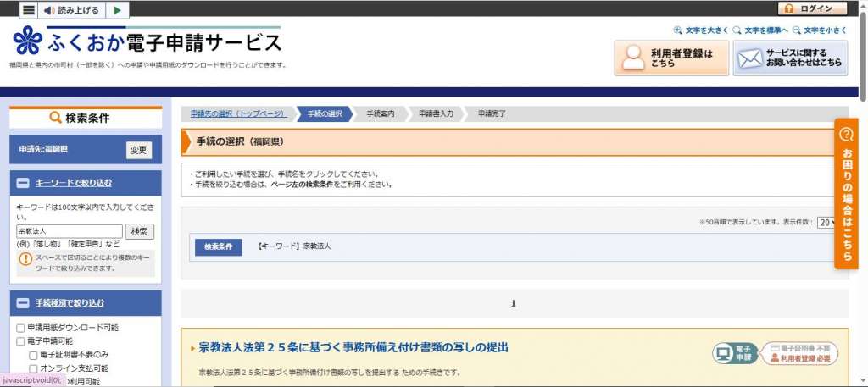The height and width of the screenshot is (387, 868).
Task: Enable 電子証明書不要のみ checkbox
Action: 34,355
